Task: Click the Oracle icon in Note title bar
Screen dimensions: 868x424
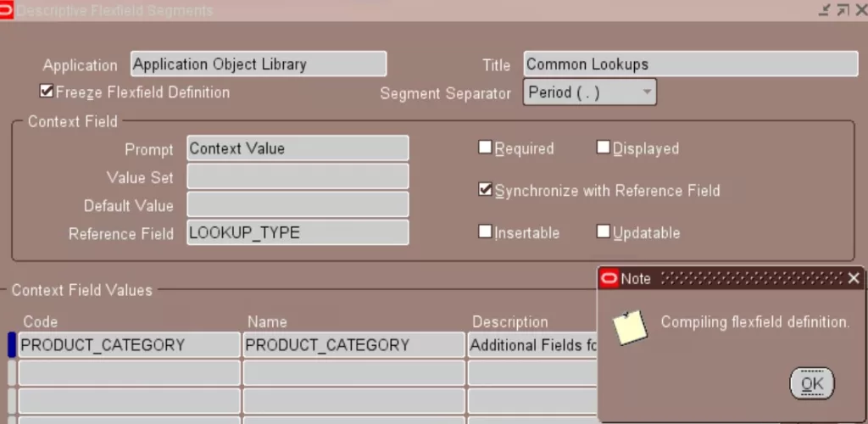Action: pos(609,278)
